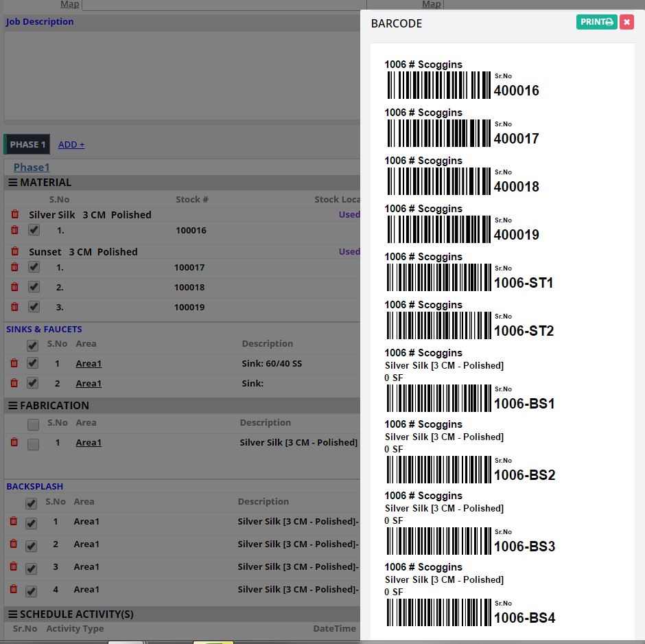
Task: Click the barcode for Sr.No 400018
Action: click(x=438, y=181)
